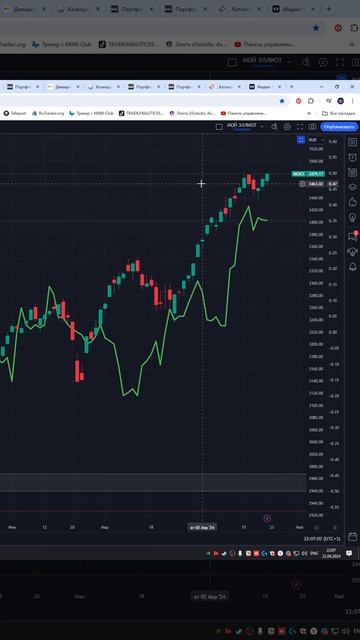Open the YouTube Панель управления bookmark
360x640 pixels.
(x=244, y=113)
